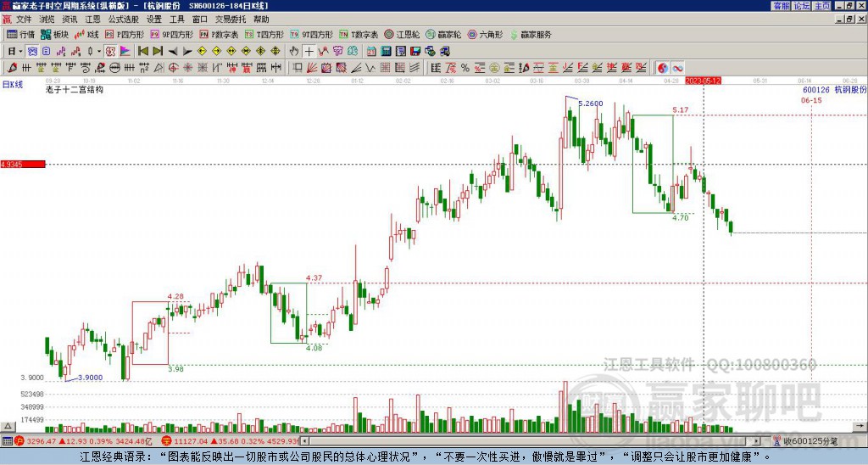Click the infinity symbol icon
The width and height of the screenshot is (868, 465).
[677, 68]
